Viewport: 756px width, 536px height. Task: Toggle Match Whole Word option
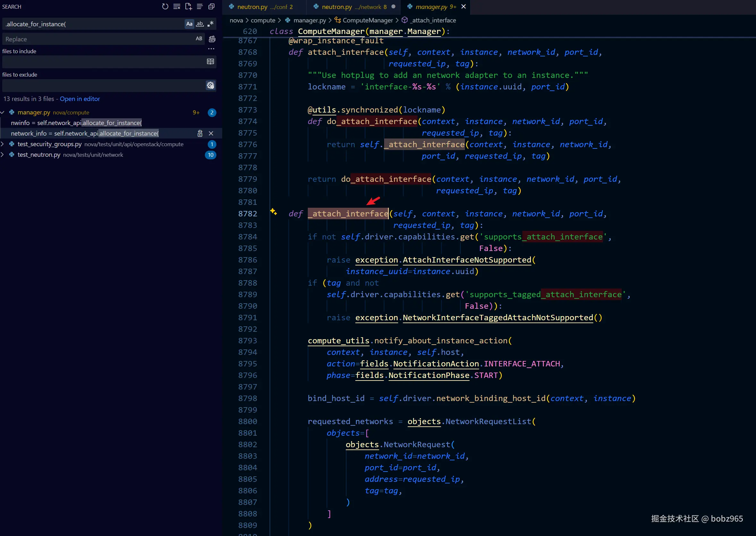[200, 24]
